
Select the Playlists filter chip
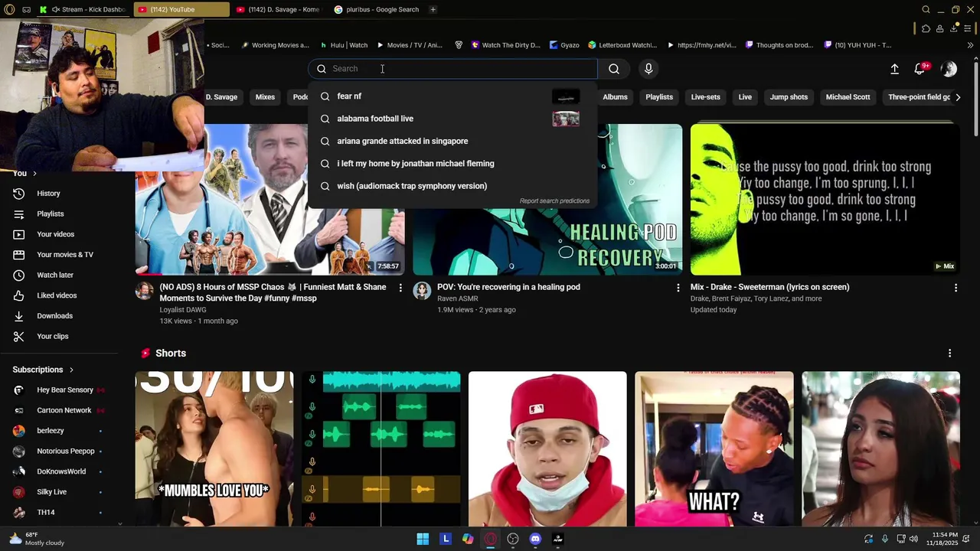pos(658,97)
